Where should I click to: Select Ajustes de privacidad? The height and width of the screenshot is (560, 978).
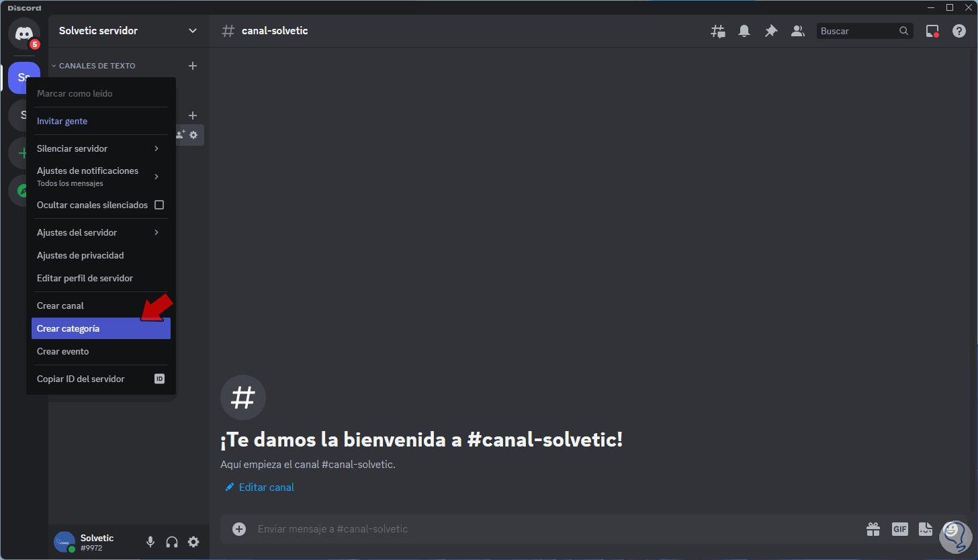[x=101, y=255]
